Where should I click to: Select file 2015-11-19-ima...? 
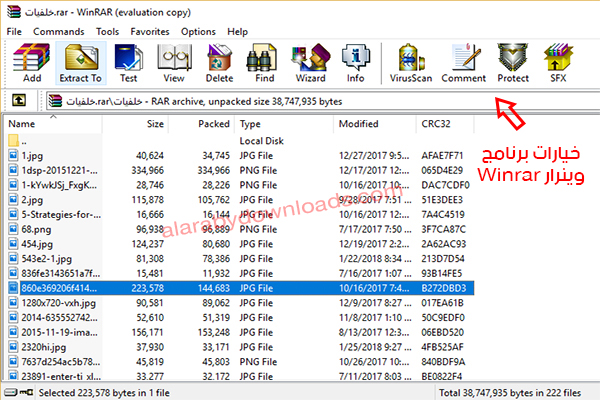tap(60, 332)
